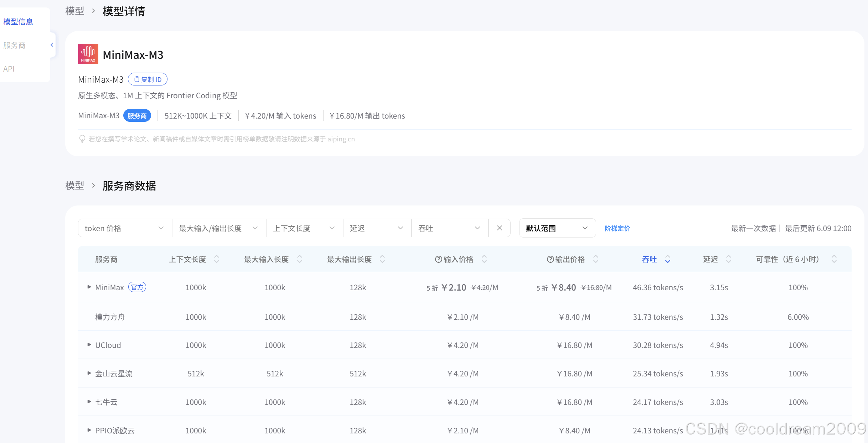868x443 pixels.
Task: Click the 输入价格 help question icon
Action: click(x=438, y=259)
